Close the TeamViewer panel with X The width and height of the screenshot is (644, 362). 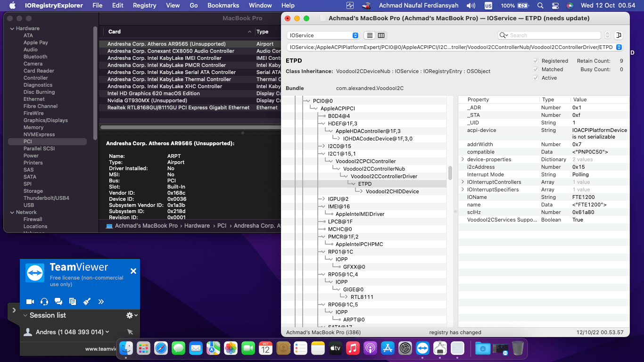pyautogui.click(x=133, y=271)
